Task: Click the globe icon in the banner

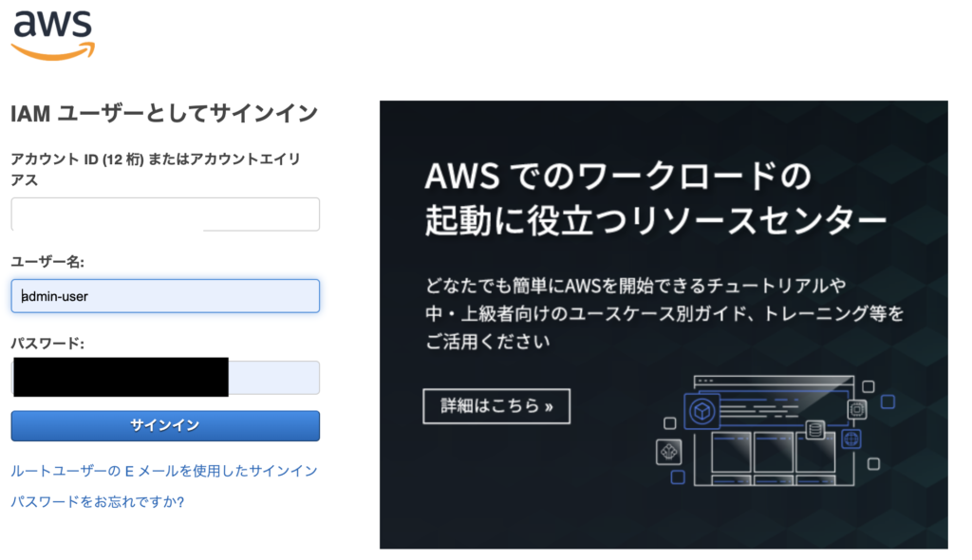Action: pyautogui.click(x=851, y=439)
